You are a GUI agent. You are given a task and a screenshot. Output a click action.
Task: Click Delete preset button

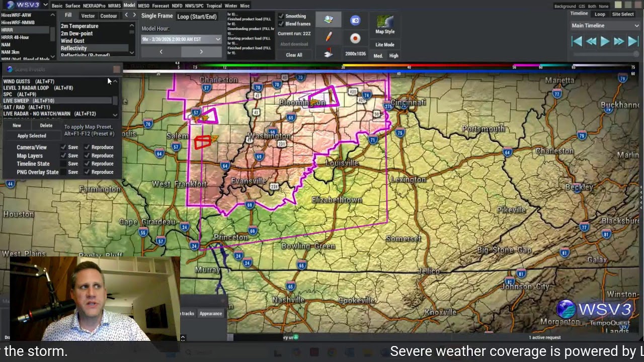point(46,126)
